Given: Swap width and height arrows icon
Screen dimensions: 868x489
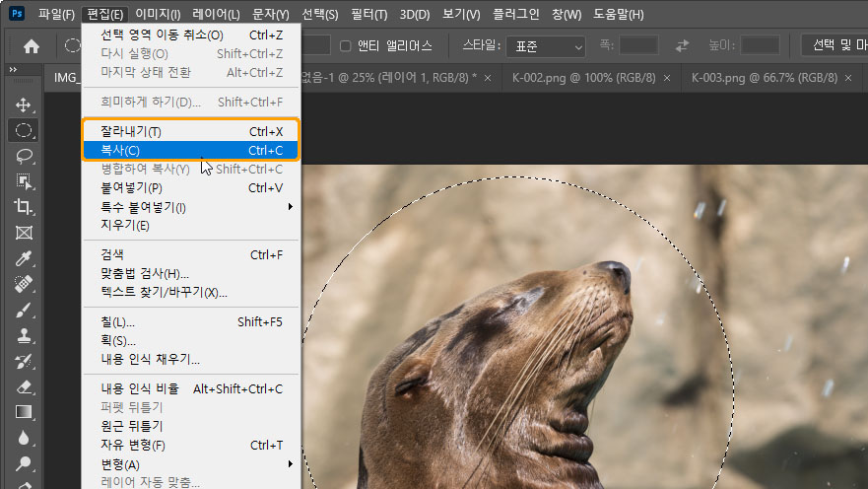Looking at the screenshot, I should (682, 46).
